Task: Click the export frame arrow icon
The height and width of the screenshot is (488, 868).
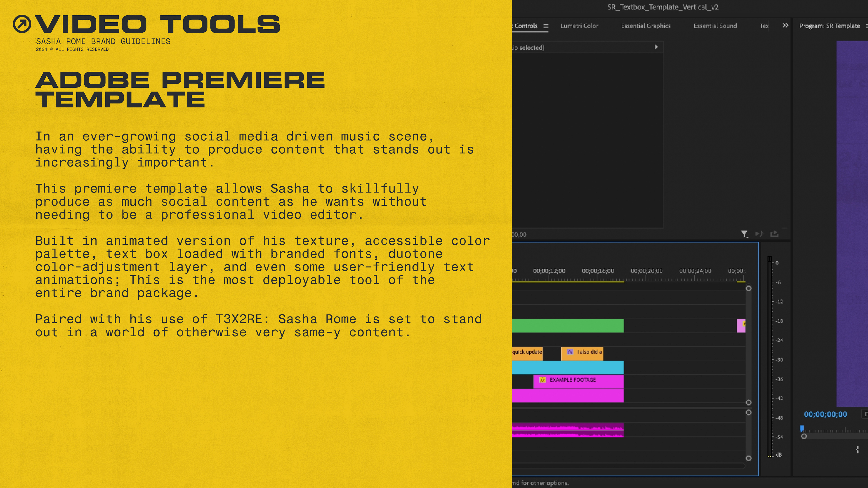Action: pyautogui.click(x=774, y=234)
